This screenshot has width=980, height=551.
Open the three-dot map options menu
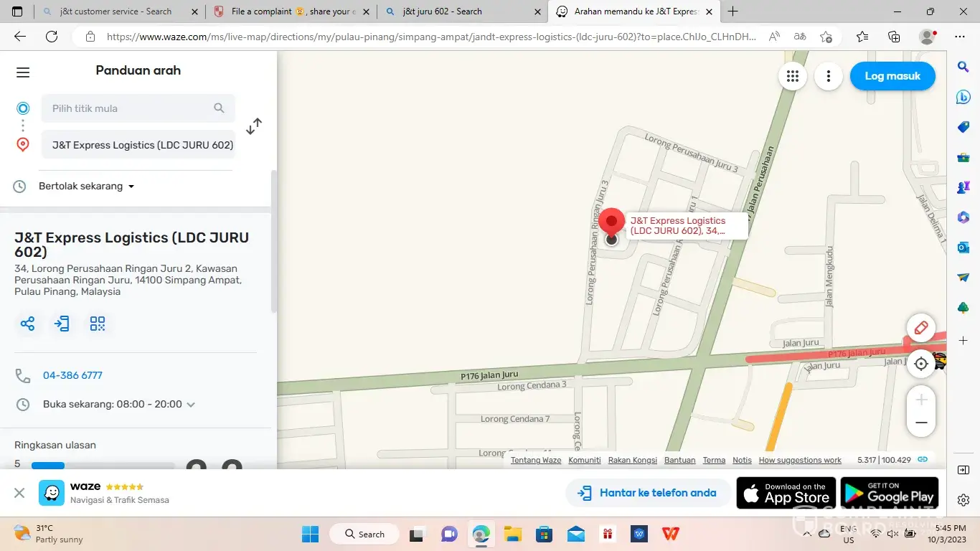tap(829, 76)
